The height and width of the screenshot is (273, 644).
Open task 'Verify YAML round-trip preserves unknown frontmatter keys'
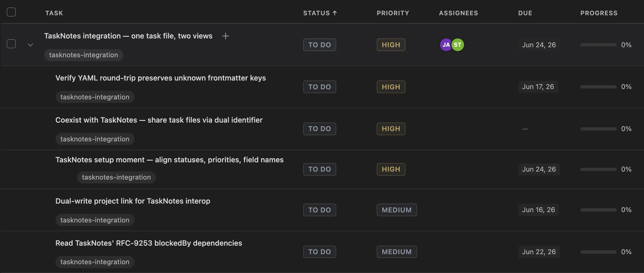[x=161, y=78]
